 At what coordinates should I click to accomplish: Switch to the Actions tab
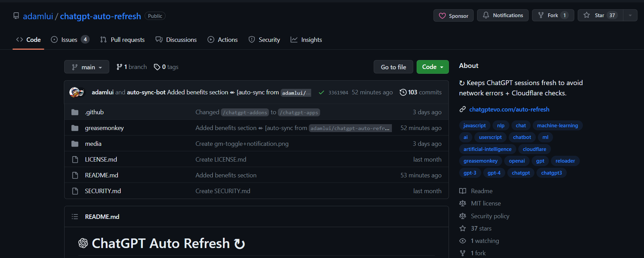coord(223,40)
